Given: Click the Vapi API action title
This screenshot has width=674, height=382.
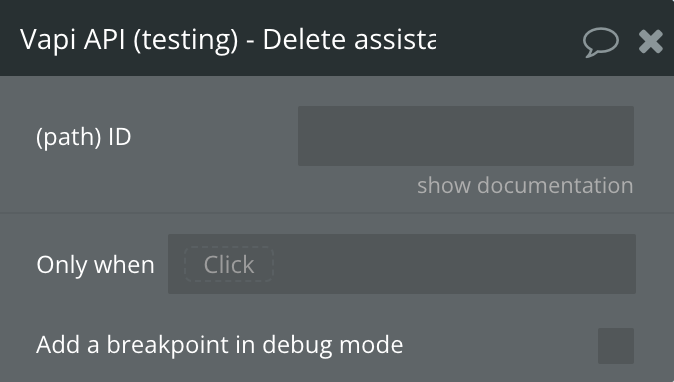Looking at the screenshot, I should [228, 40].
